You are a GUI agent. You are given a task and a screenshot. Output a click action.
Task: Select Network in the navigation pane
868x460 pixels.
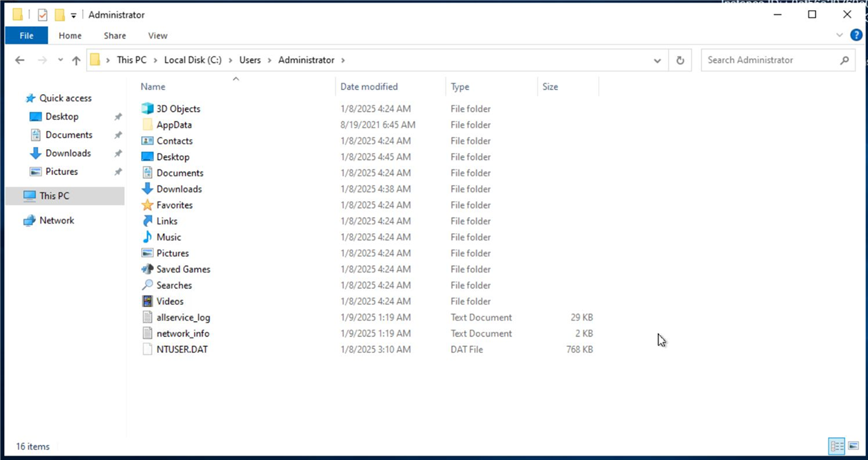[x=57, y=220]
